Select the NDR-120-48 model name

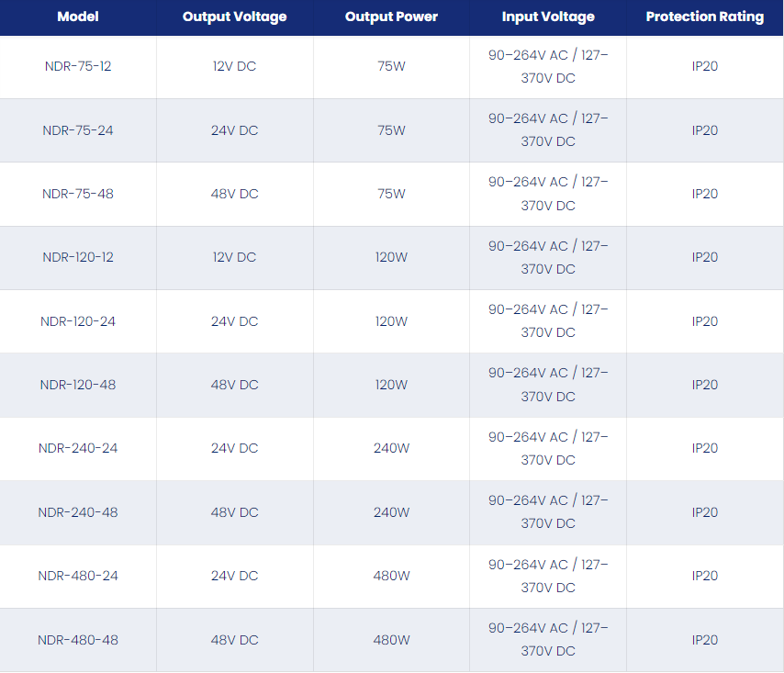78,385
